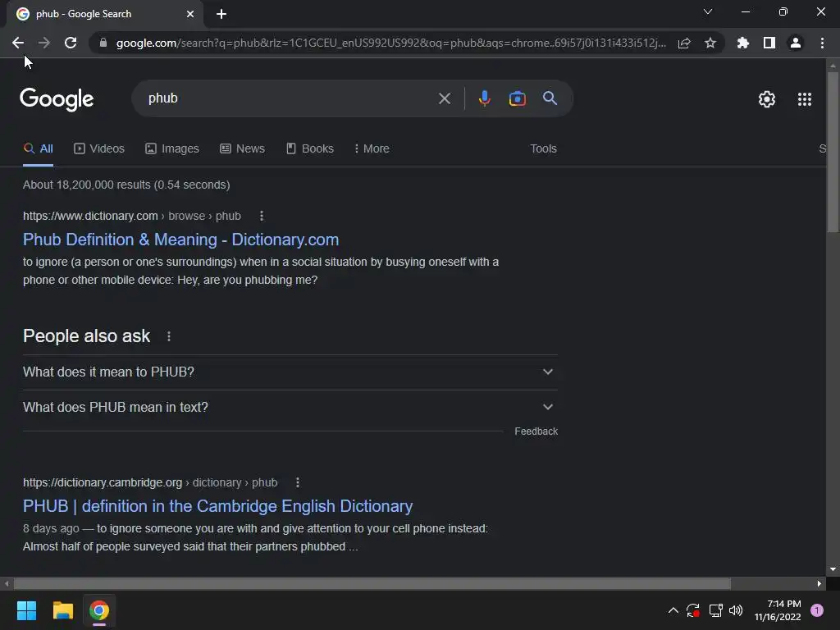Bookmark this tab with the star icon

coord(710,43)
